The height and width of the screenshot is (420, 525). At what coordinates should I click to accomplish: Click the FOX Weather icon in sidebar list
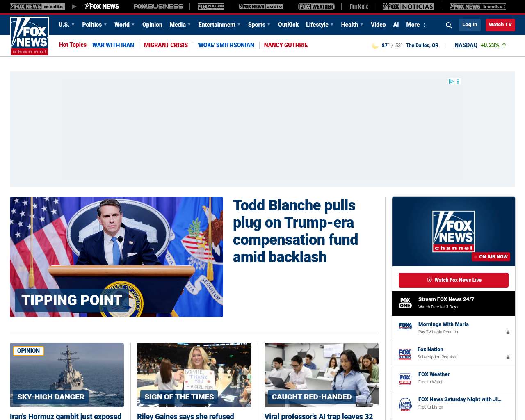pyautogui.click(x=405, y=379)
